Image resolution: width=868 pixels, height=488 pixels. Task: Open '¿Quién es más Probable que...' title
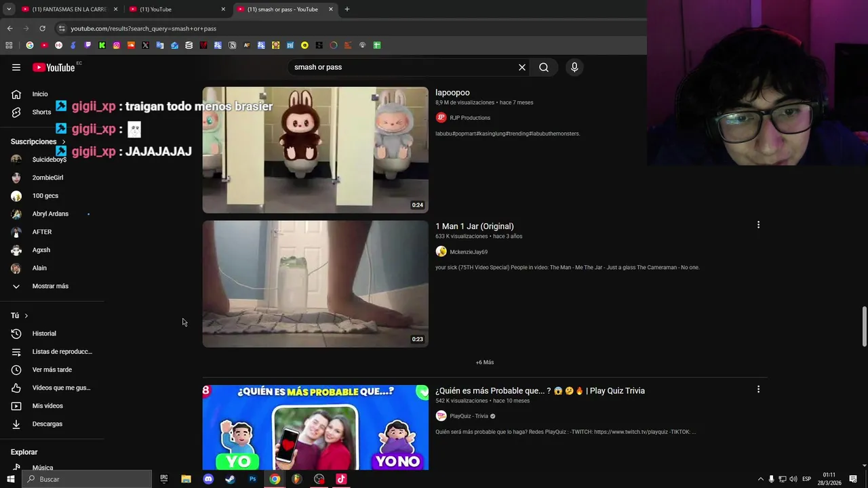(540, 391)
